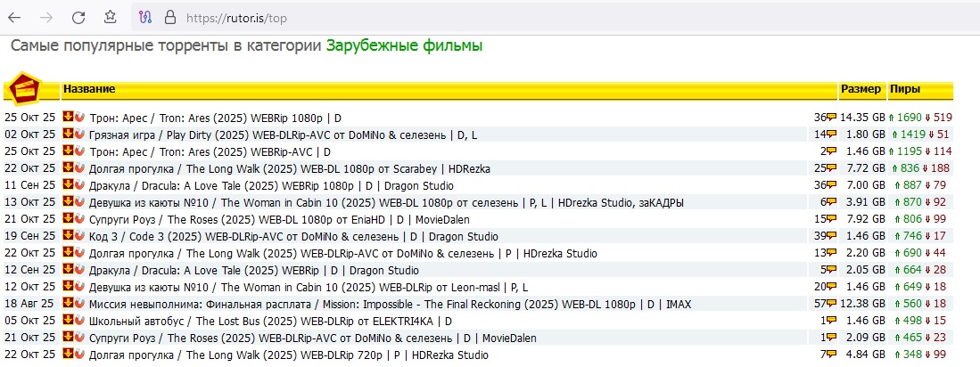Open comments icon for Tron: Ares 14.35 GB
Viewport: 980px width, 367px height.
click(832, 118)
